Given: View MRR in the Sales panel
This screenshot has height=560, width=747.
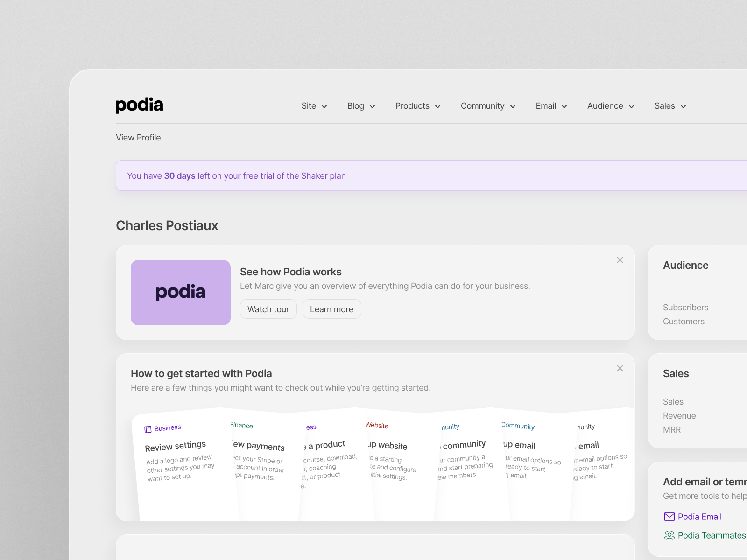Looking at the screenshot, I should click(672, 429).
